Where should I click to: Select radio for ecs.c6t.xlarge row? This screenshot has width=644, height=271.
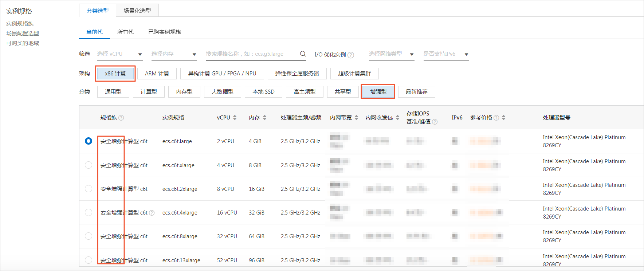(x=89, y=165)
